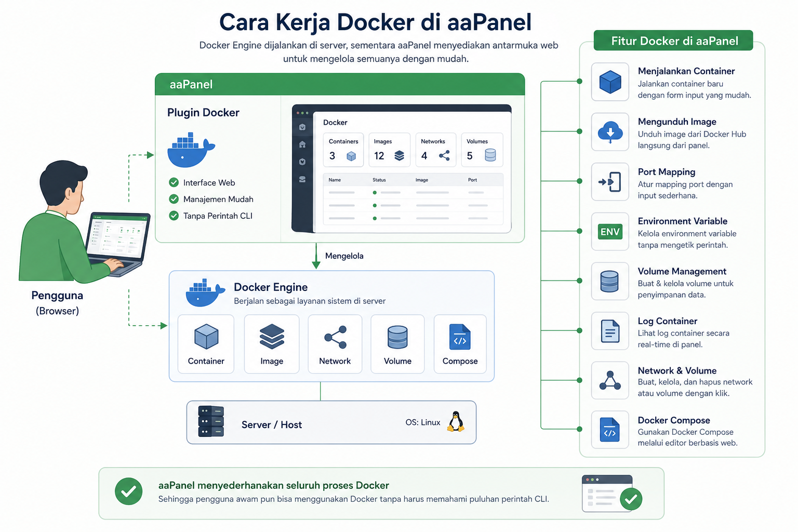
Task: Select the Volume database icon in Docker Engine
Action: coord(397,337)
